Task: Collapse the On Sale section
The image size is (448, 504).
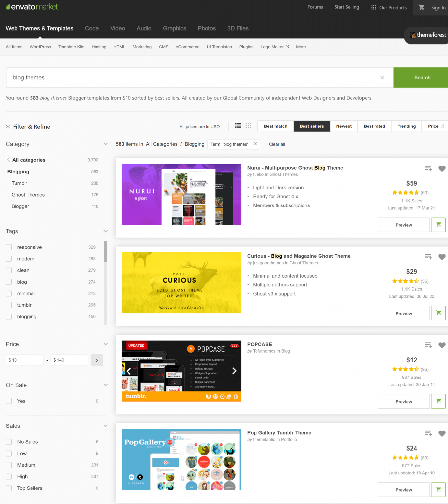Action: coord(106,385)
